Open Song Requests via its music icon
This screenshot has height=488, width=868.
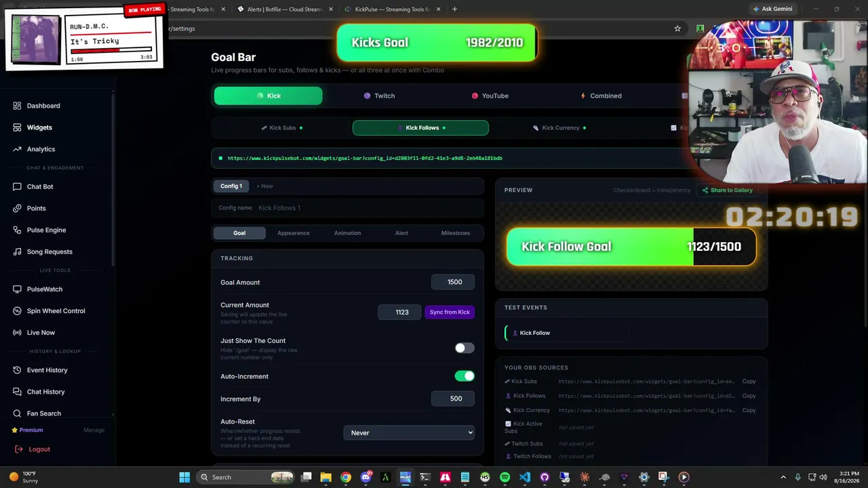point(17,251)
